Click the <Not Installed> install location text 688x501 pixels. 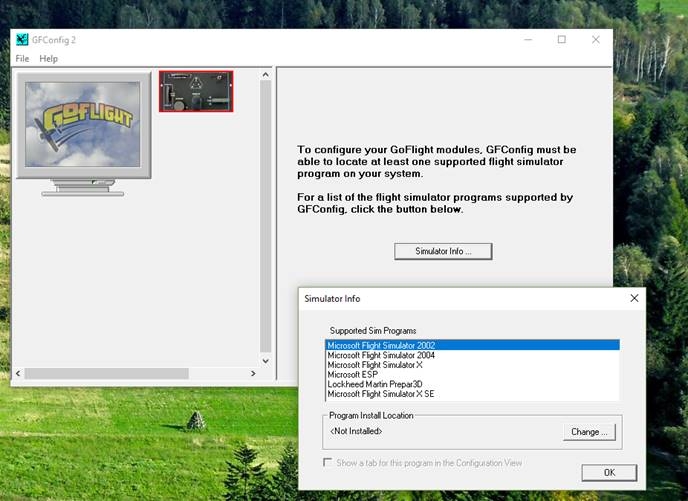(356, 431)
